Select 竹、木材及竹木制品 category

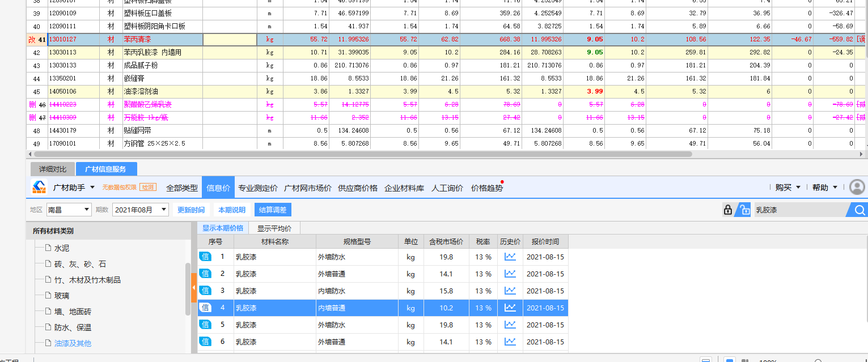click(x=87, y=279)
